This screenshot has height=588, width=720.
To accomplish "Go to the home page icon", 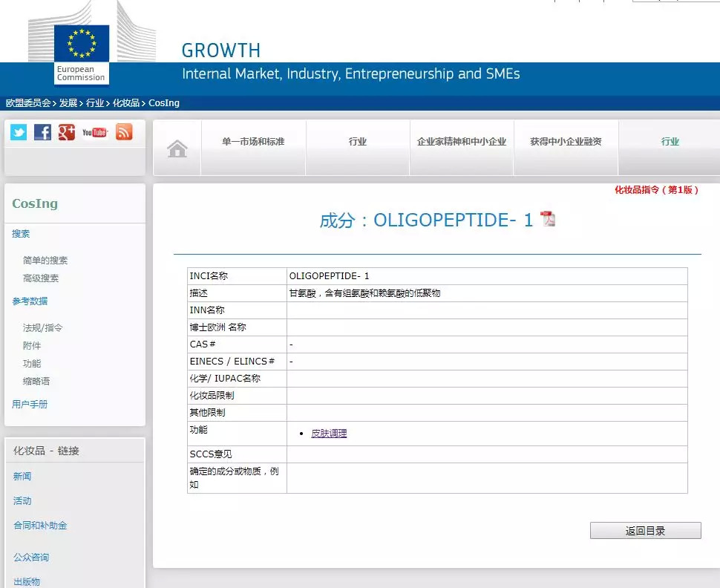I will [x=177, y=148].
